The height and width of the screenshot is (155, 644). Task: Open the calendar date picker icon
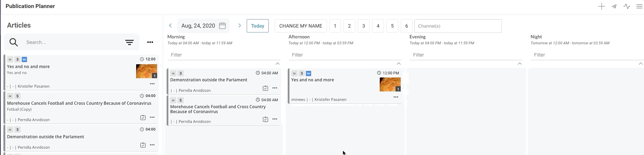(222, 26)
